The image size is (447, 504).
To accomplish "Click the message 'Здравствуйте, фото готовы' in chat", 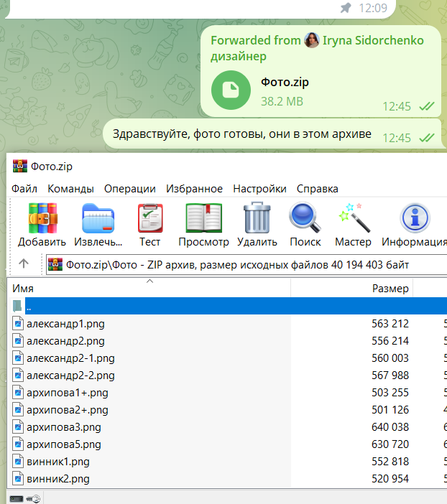I will pyautogui.click(x=241, y=134).
